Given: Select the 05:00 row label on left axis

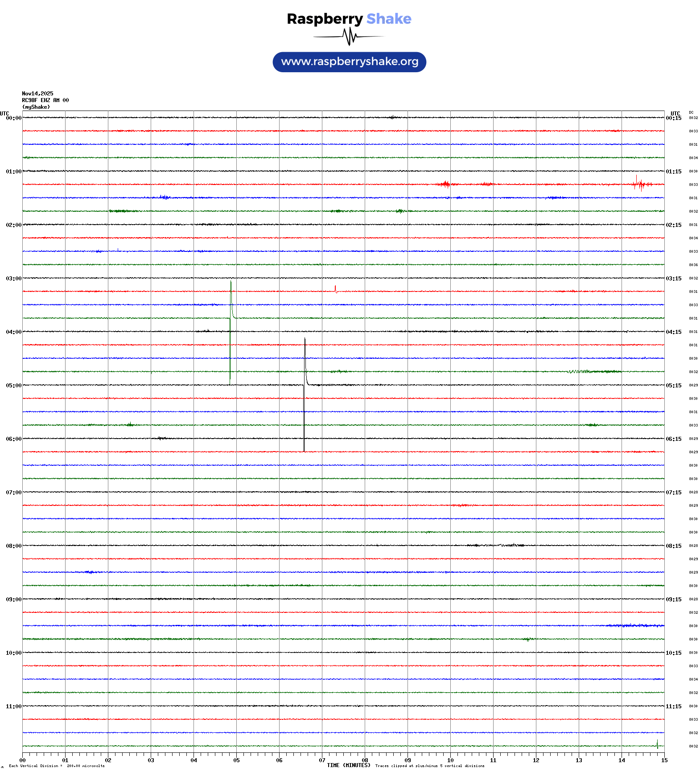Looking at the screenshot, I should tap(13, 386).
